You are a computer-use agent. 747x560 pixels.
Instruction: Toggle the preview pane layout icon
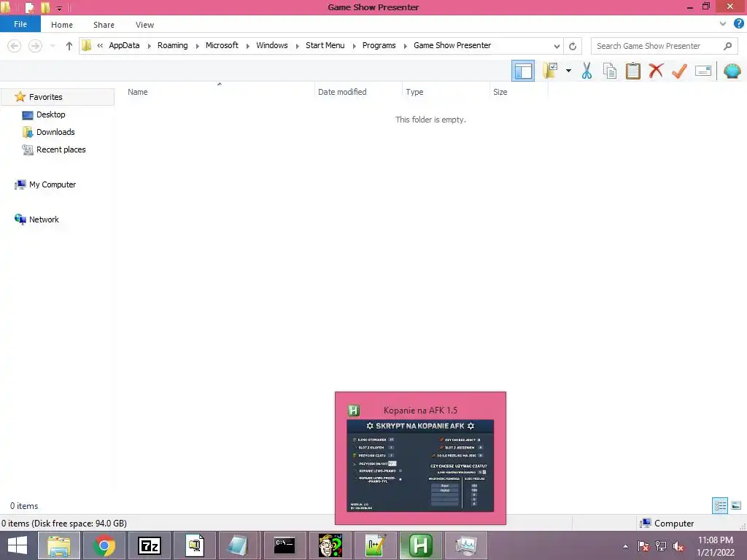(x=522, y=71)
